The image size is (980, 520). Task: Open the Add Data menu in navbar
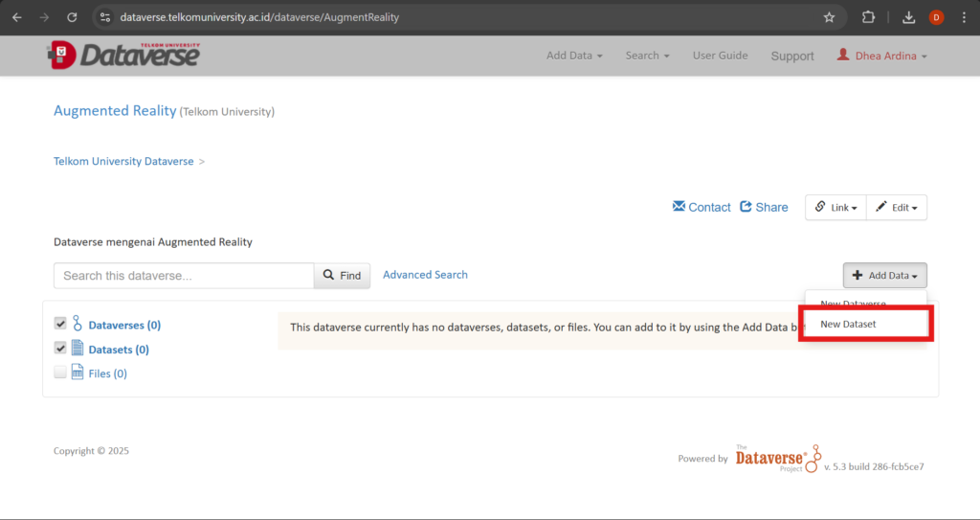574,56
